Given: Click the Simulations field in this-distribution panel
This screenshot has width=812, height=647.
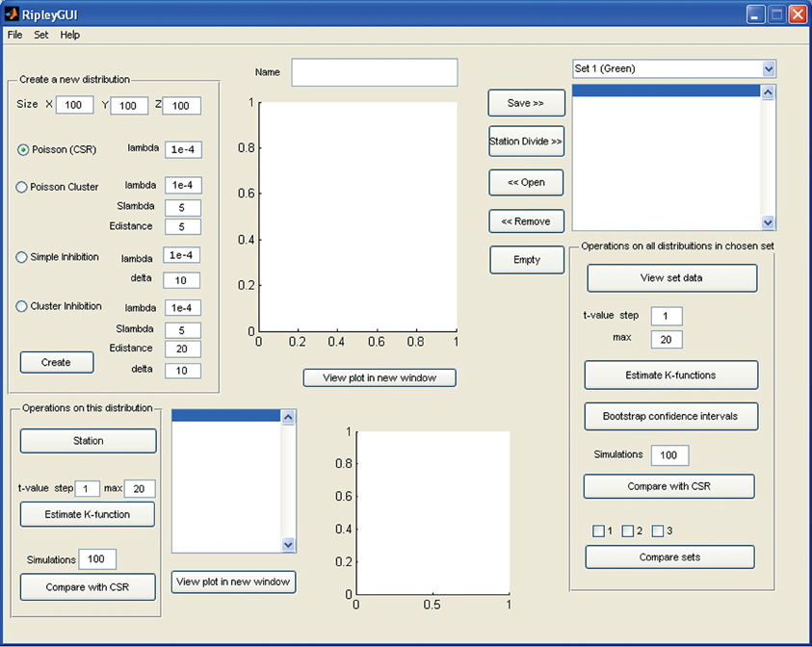Looking at the screenshot, I should pyautogui.click(x=97, y=559).
